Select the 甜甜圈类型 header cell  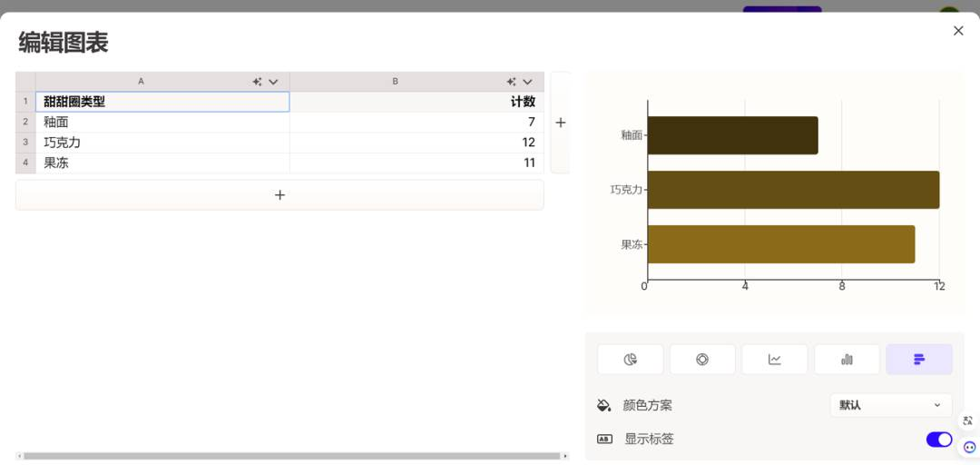click(x=162, y=102)
